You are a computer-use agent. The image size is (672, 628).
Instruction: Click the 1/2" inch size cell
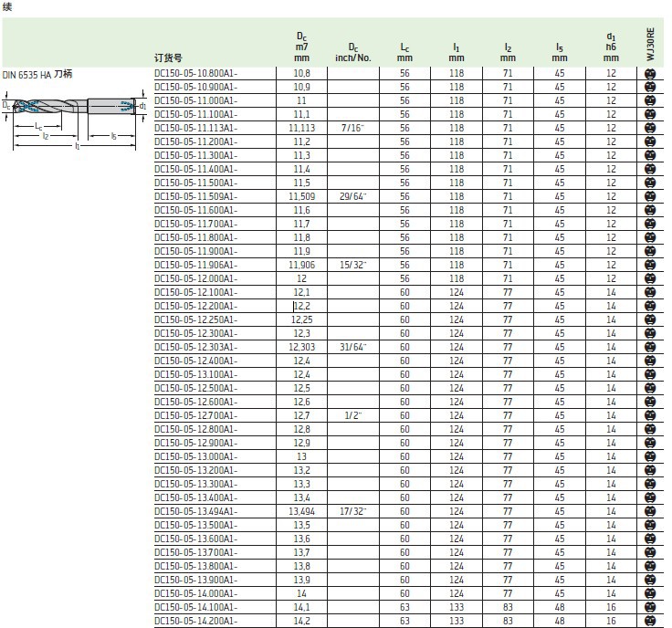point(353,415)
